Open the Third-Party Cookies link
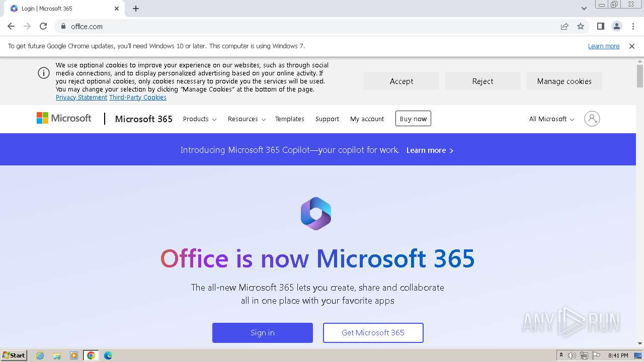This screenshot has width=644, height=362. [138, 98]
